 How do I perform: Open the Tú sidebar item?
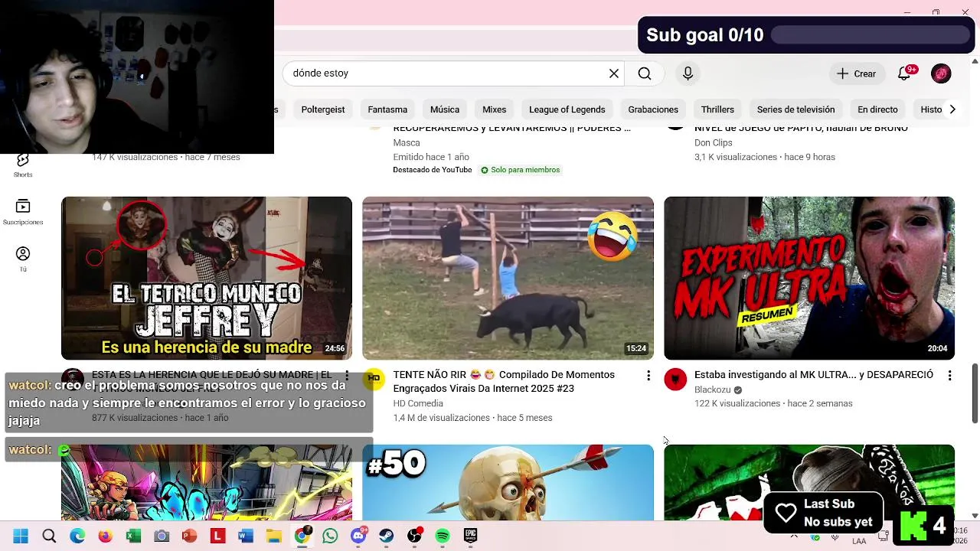(x=23, y=259)
